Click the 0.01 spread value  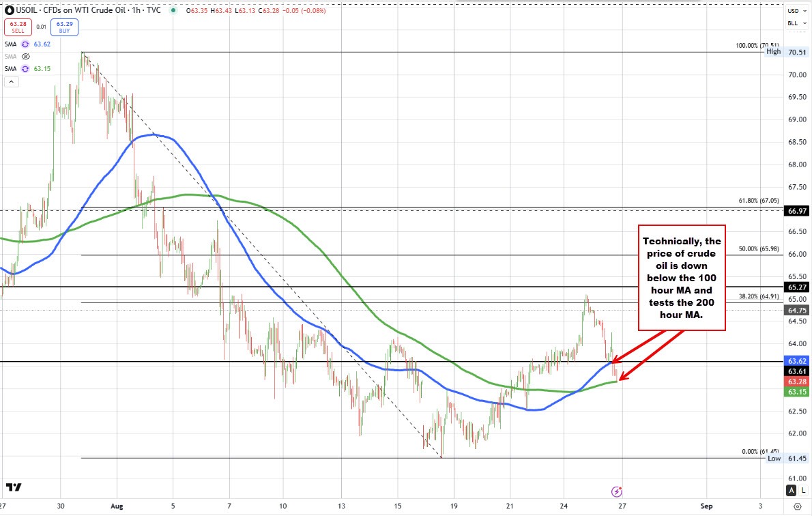tap(41, 27)
